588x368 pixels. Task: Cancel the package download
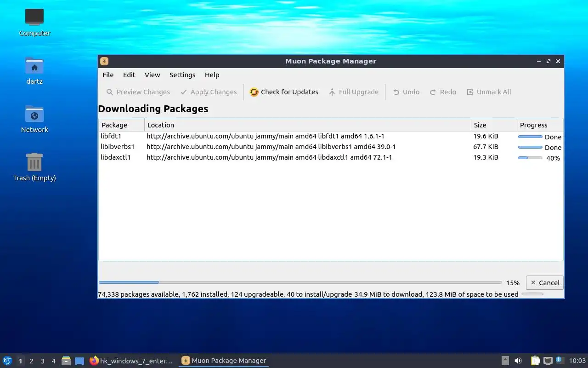click(x=544, y=283)
